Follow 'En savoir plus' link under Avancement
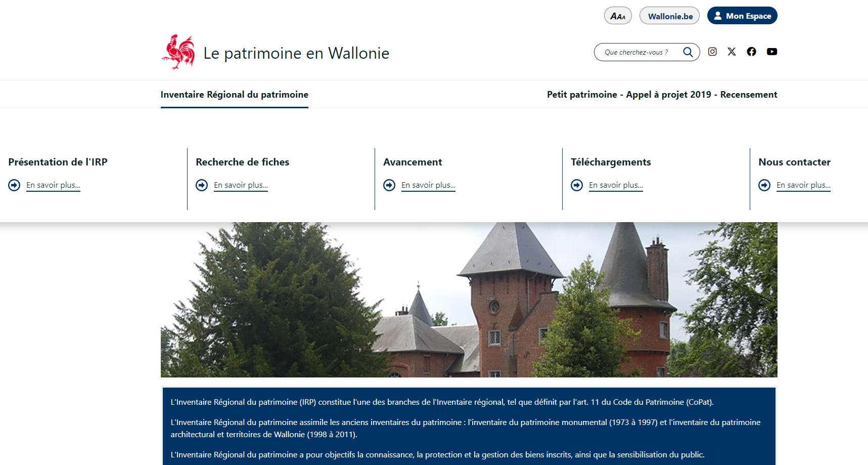This screenshot has height=465, width=868. (x=428, y=185)
